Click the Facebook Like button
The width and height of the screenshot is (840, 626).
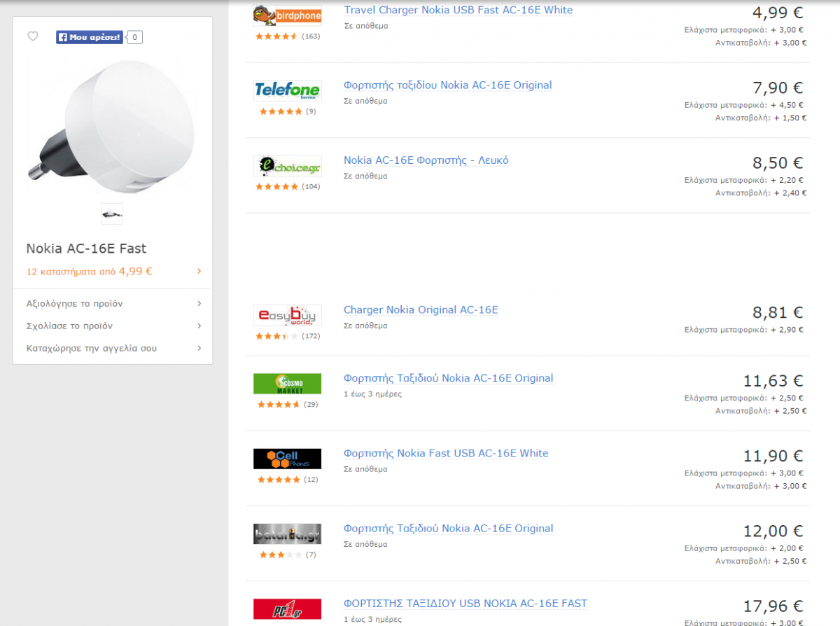(90, 37)
